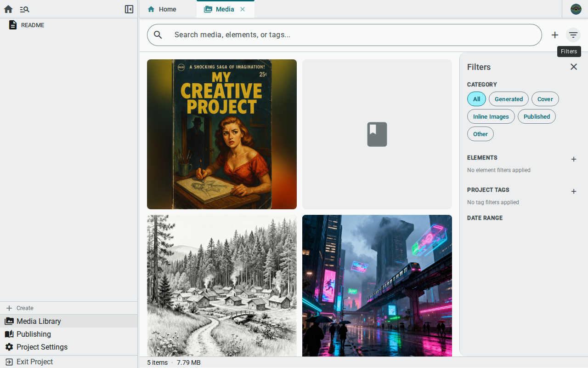Click 'No element filters applied' text
This screenshot has width=588, height=368.
click(499, 170)
